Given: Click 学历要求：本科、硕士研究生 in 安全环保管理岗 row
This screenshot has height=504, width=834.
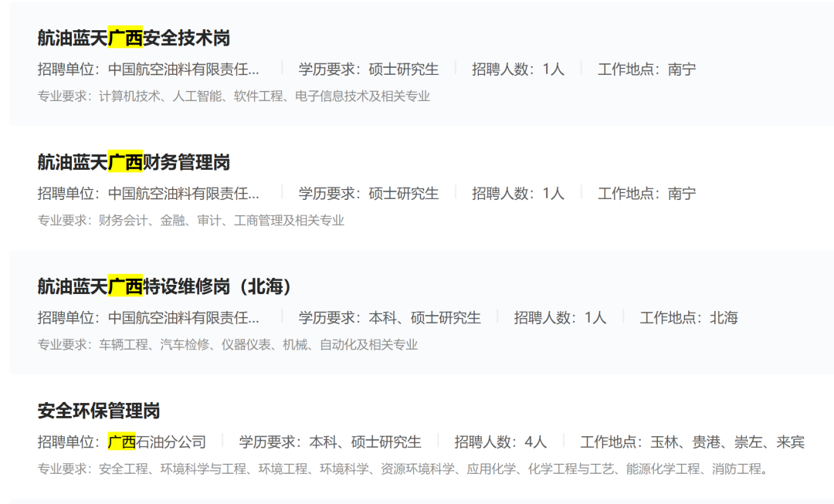Looking at the screenshot, I should pyautogui.click(x=331, y=441).
